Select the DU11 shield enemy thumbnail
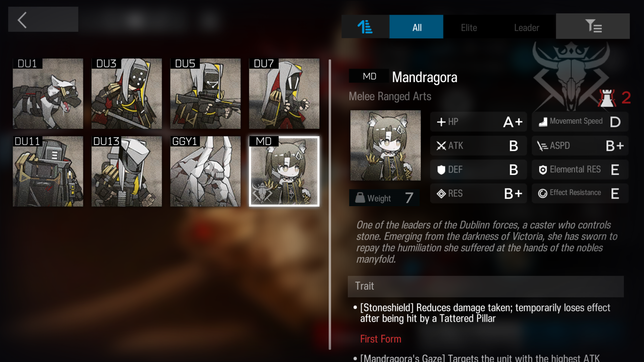This screenshot has width=644, height=362. pos(48,171)
